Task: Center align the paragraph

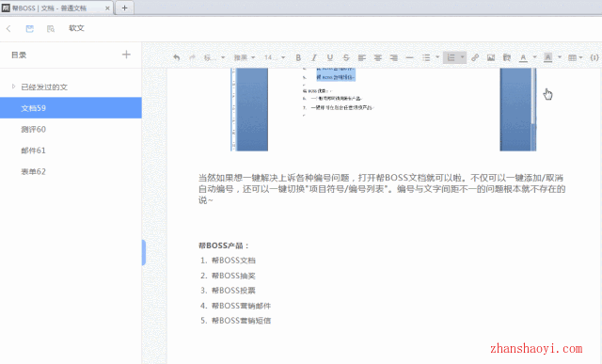Action: tap(378, 57)
